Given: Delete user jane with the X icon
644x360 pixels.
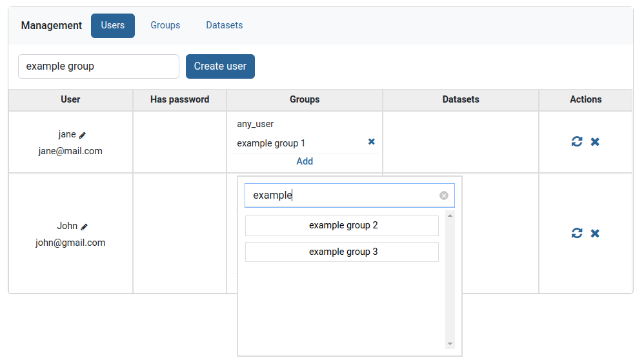Looking at the screenshot, I should [x=595, y=141].
